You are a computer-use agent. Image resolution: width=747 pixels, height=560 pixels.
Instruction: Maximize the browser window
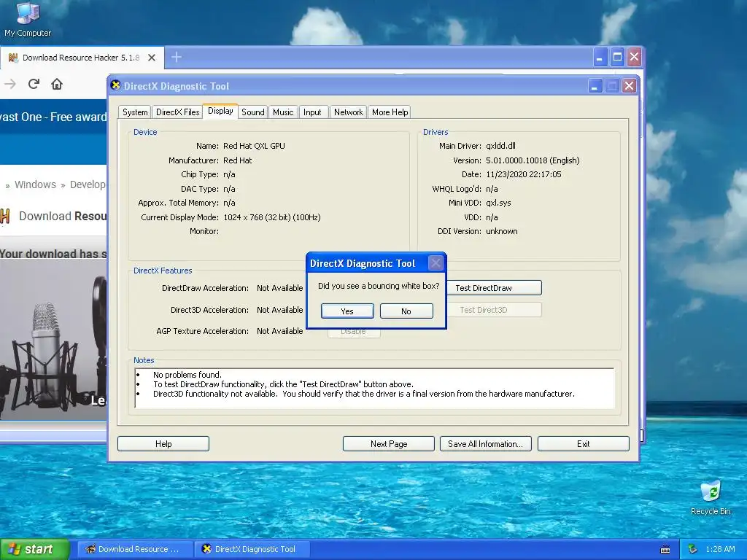coord(617,58)
